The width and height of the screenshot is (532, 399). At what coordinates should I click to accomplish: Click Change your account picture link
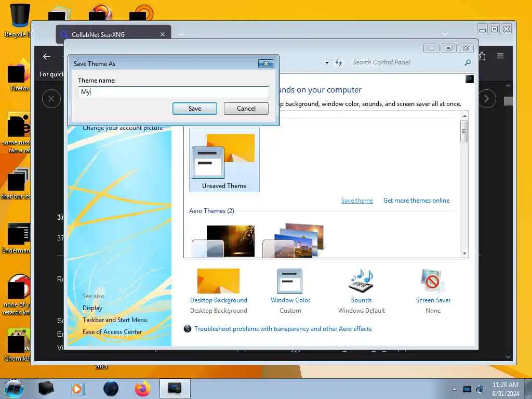point(123,128)
